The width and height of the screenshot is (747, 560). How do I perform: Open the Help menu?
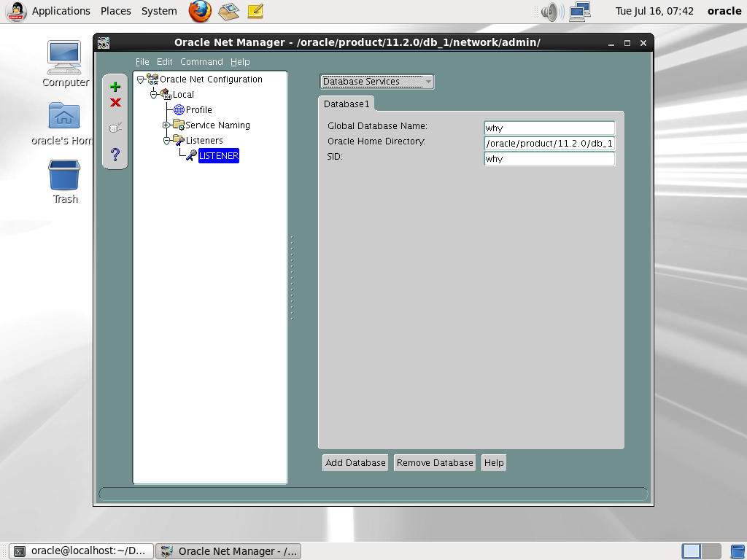click(240, 62)
